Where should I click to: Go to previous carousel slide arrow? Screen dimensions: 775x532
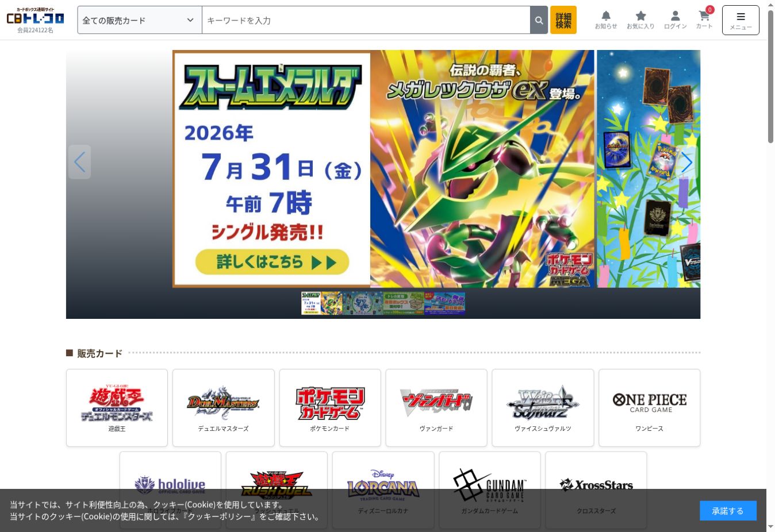click(x=79, y=162)
